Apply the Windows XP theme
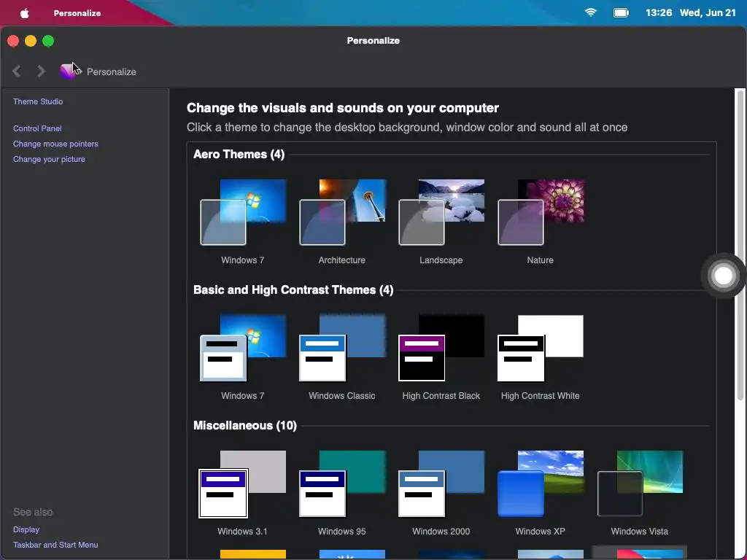Viewport: 747px width, 560px height. pyautogui.click(x=541, y=494)
